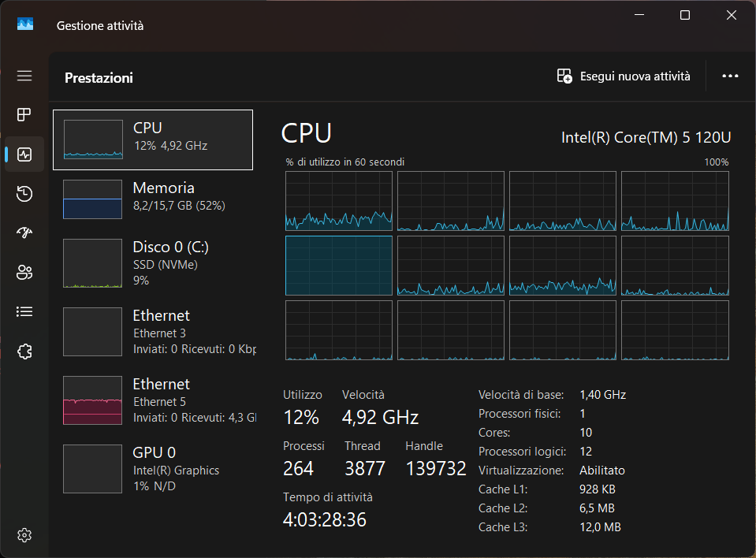The image size is (756, 558).
Task: Click the Task Manager app logo
Action: [25, 24]
